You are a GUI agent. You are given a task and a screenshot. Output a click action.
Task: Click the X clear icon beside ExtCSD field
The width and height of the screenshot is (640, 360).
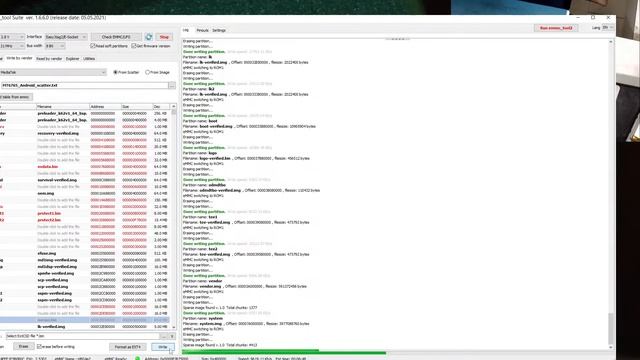[x=172, y=336]
